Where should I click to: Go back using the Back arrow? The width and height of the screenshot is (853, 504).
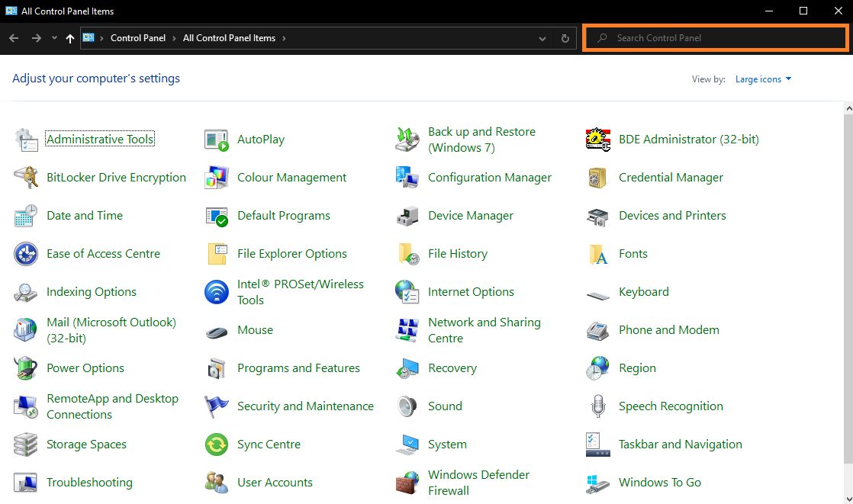[x=14, y=38]
